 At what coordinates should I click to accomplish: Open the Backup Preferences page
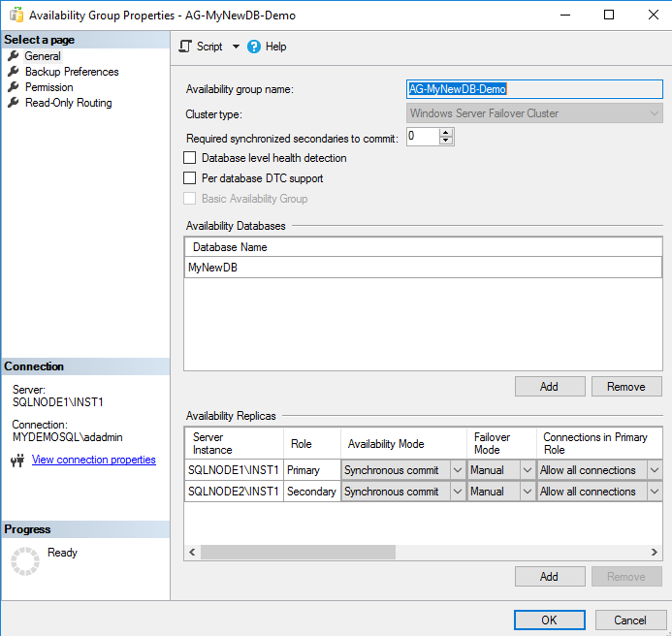72,72
